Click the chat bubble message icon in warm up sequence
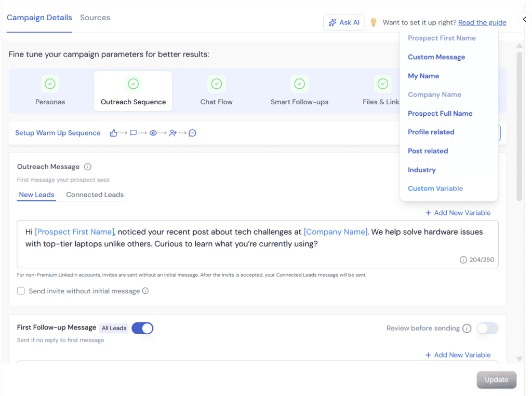Viewport: 532px width, 396px height. coord(192,133)
